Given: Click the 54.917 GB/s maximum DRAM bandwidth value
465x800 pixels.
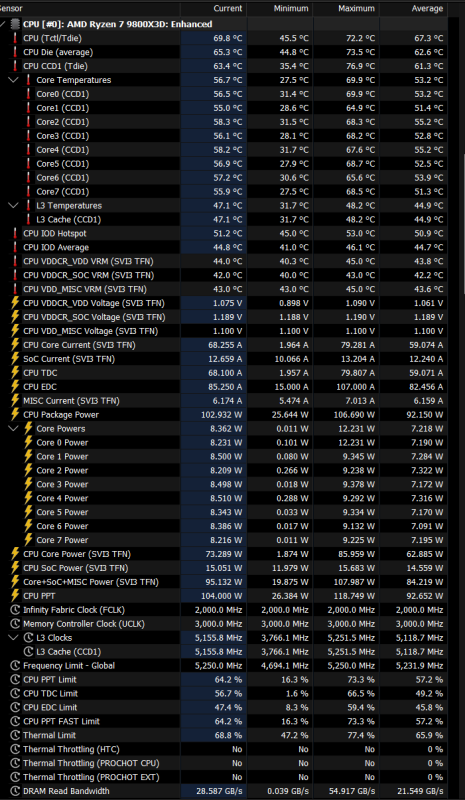Looking at the screenshot, I should (x=351, y=791).
